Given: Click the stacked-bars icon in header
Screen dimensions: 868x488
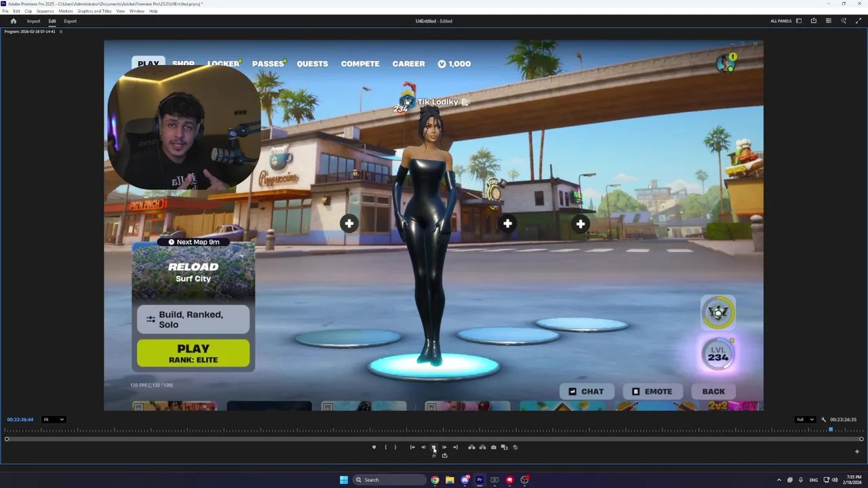Looking at the screenshot, I should coord(828,21).
